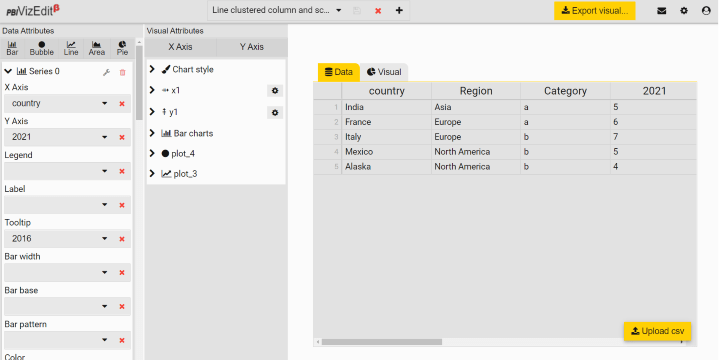
Task: Select the 2021 column header
Action: [x=654, y=91]
